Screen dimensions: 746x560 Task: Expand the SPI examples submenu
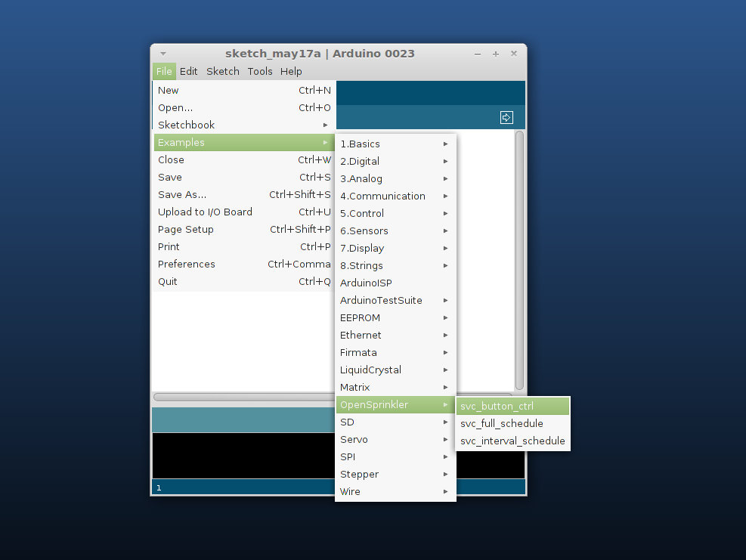(395, 456)
